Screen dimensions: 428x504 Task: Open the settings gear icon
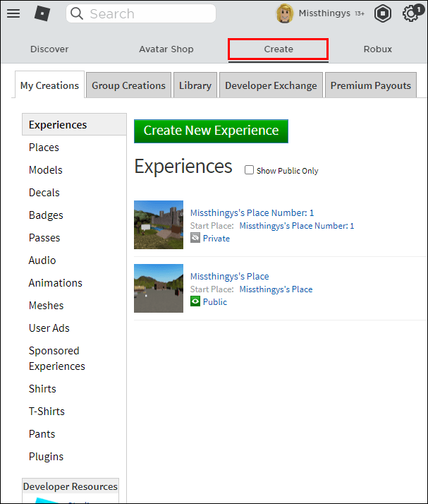tap(410, 14)
